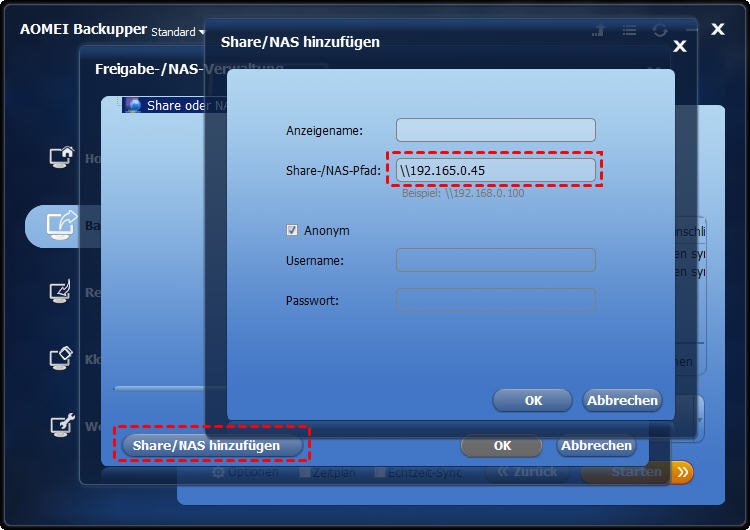Click OK in Freigabe-/NAS-Verwaltung window
The image size is (750, 530).
click(502, 446)
